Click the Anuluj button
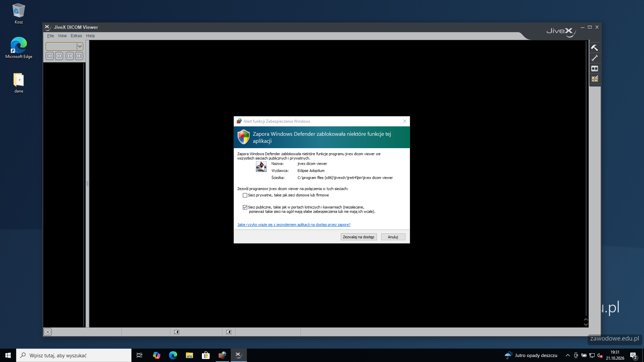The height and width of the screenshot is (362, 644). [x=393, y=237]
